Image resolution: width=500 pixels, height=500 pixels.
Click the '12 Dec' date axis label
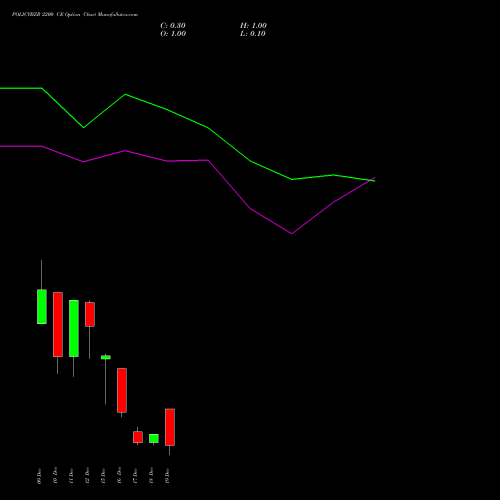(87, 476)
